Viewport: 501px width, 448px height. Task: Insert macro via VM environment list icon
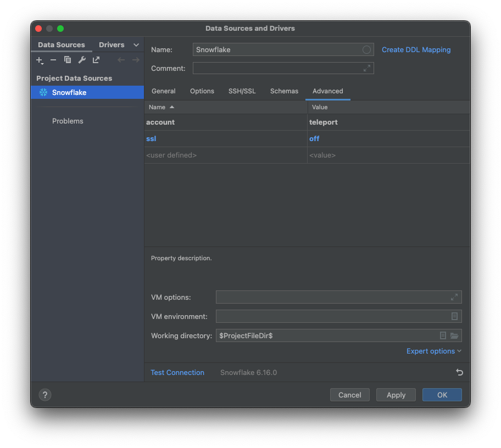pos(455,316)
